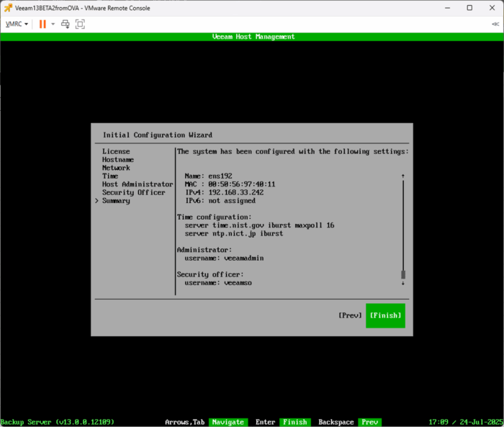Pause the virtual machine

42,24
